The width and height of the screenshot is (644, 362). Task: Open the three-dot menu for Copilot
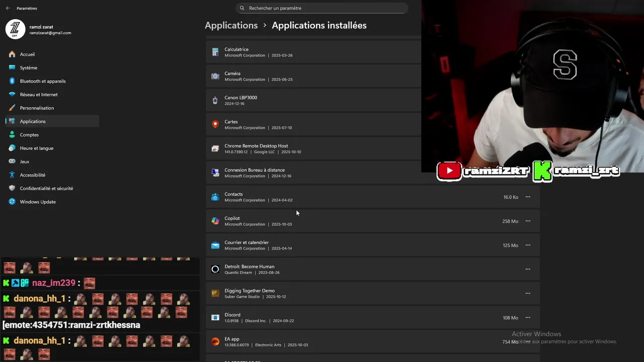coord(528,221)
